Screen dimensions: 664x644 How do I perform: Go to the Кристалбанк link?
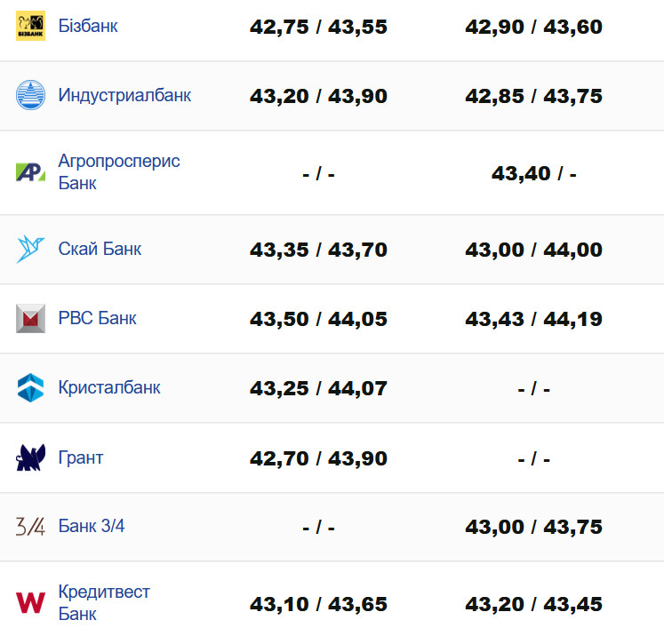[x=109, y=387]
